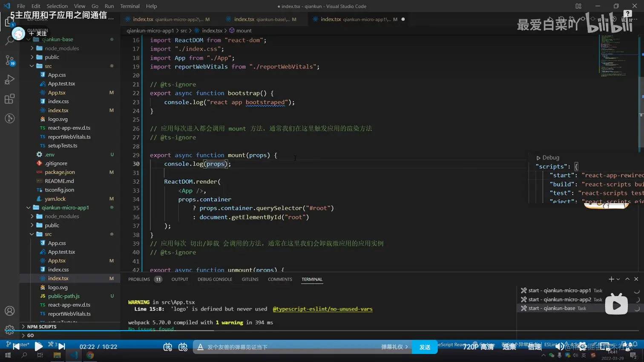Open yarn.lock in the explorer

coord(55,199)
